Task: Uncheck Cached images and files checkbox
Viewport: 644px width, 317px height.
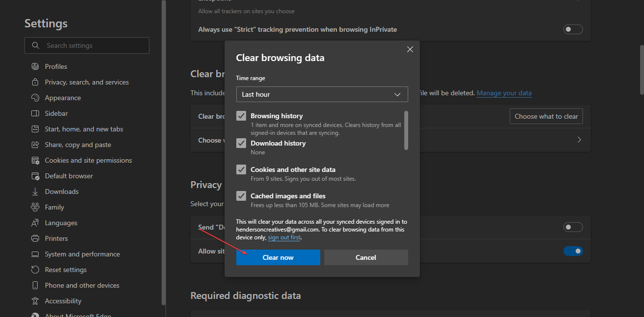Action: (x=241, y=196)
